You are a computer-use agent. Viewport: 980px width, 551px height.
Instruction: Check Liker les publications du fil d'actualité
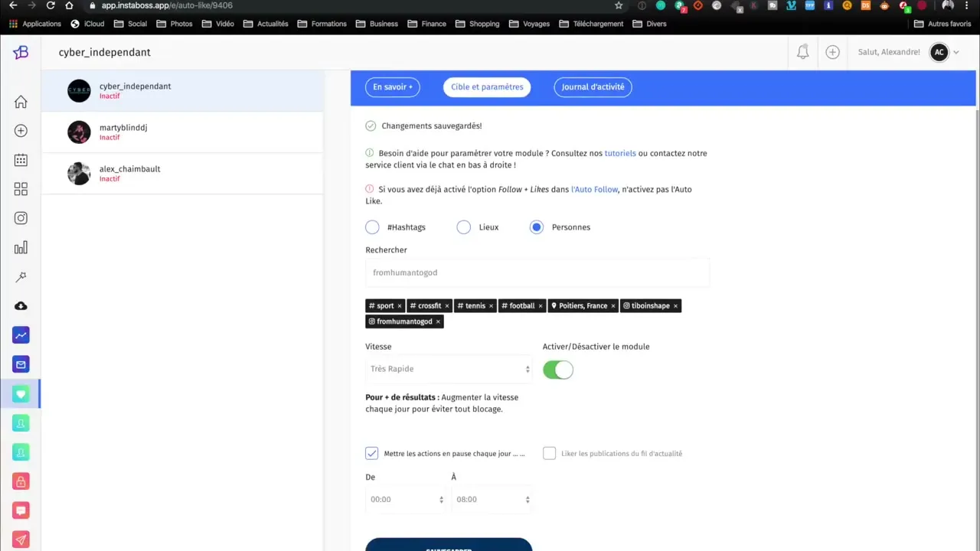(x=549, y=453)
